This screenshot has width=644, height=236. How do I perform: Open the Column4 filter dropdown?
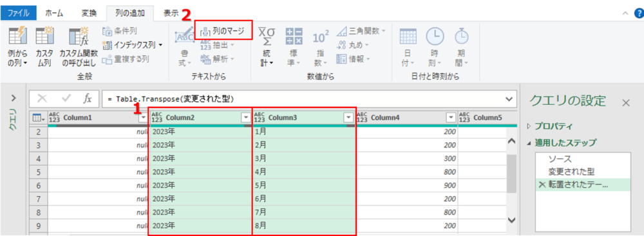pyautogui.click(x=451, y=118)
